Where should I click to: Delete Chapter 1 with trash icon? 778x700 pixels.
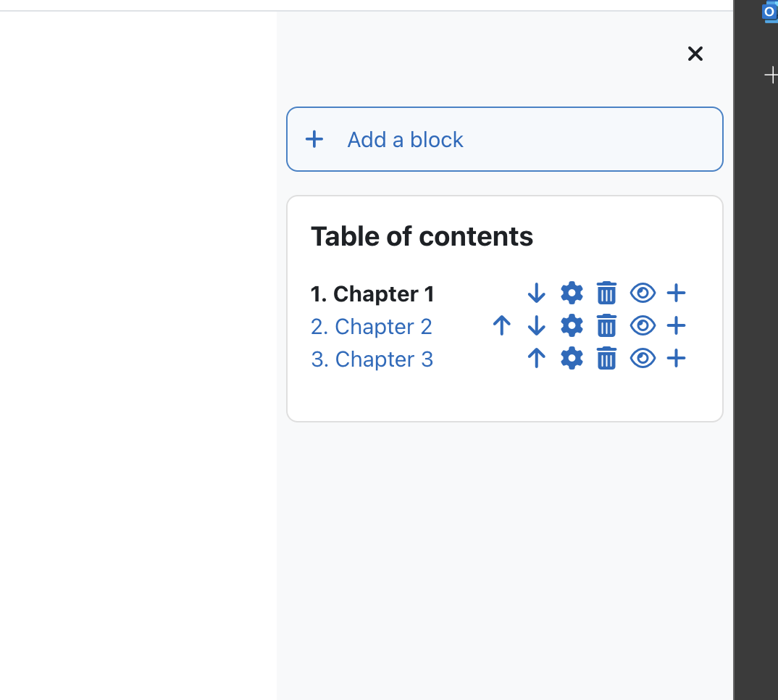click(x=606, y=293)
